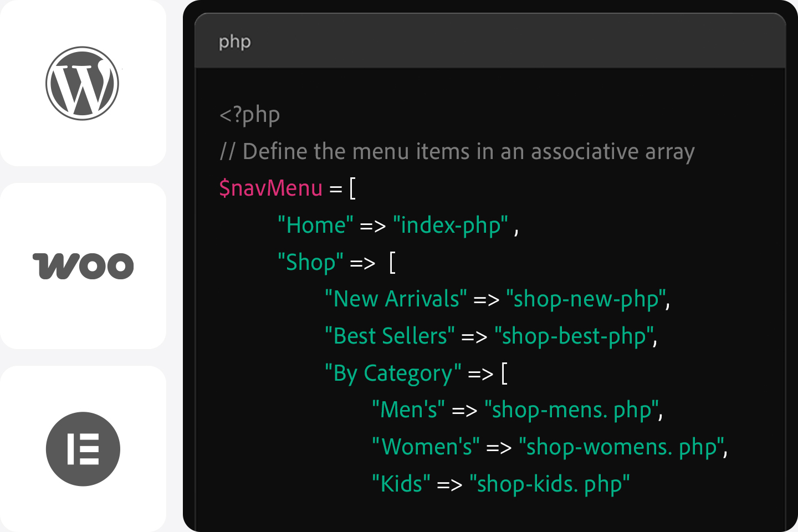Click the opening bracket after "By Category"
The height and width of the screenshot is (532, 798).
coord(504,373)
